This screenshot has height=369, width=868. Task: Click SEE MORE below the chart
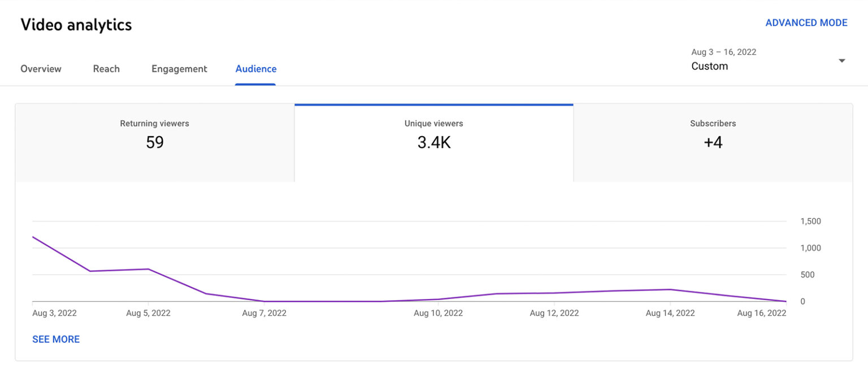point(55,339)
